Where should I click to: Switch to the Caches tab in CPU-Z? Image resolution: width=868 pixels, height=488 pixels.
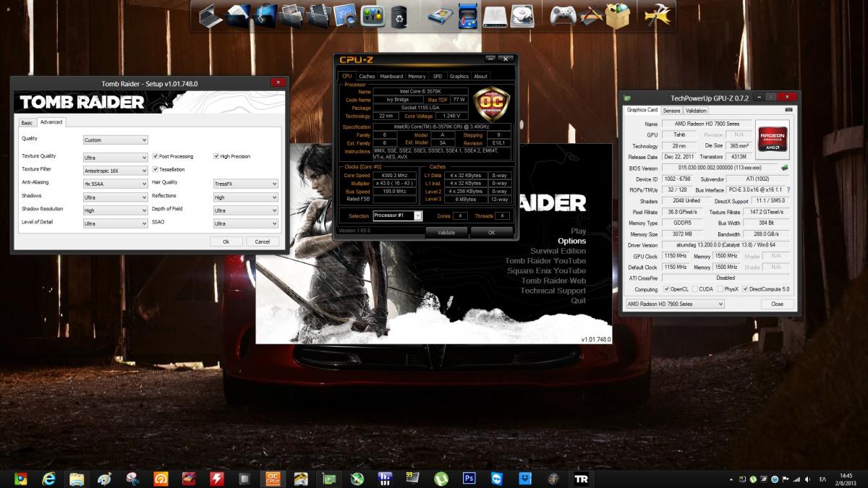click(x=367, y=76)
